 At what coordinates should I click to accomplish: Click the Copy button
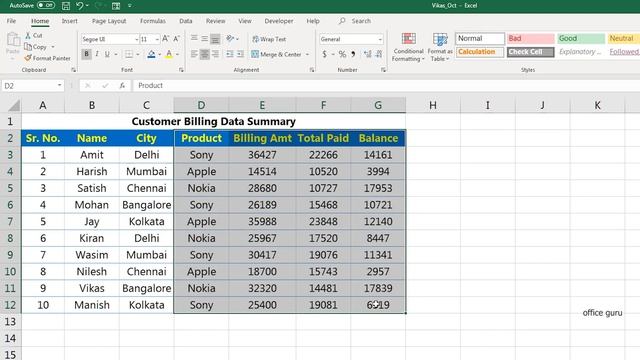click(x=36, y=47)
